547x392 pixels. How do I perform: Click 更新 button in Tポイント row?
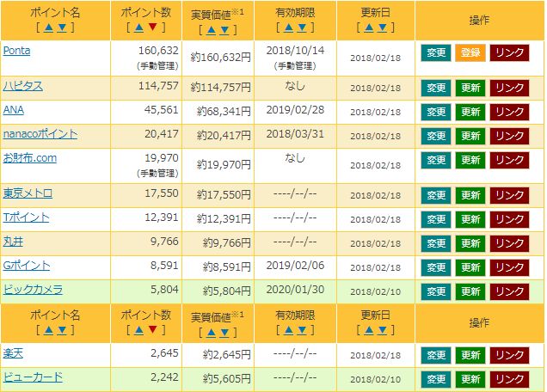point(470,219)
